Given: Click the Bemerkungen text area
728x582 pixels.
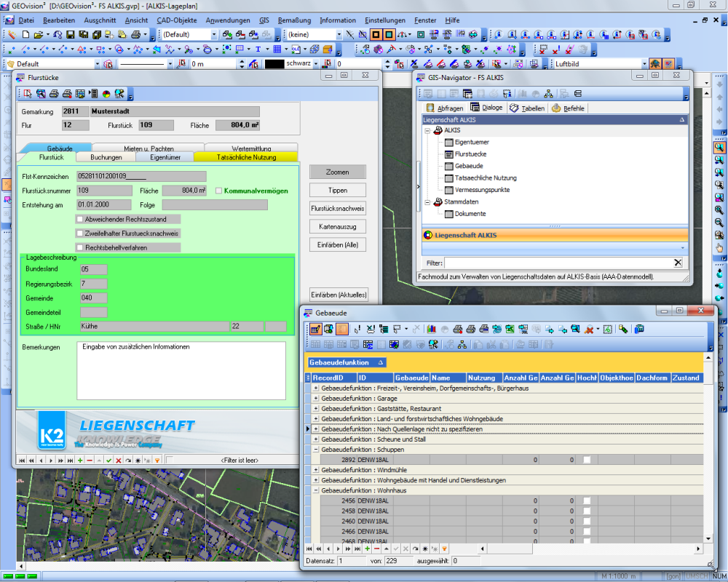Looking at the screenshot, I should pos(181,370).
